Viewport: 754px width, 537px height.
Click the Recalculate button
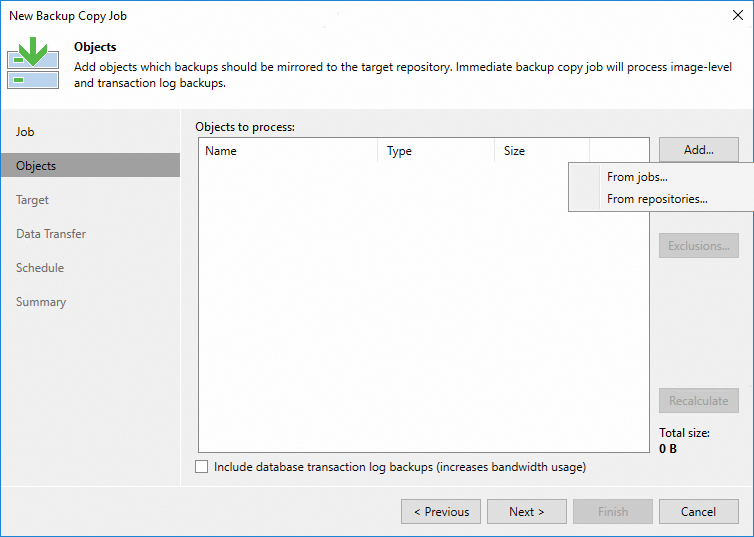[698, 401]
